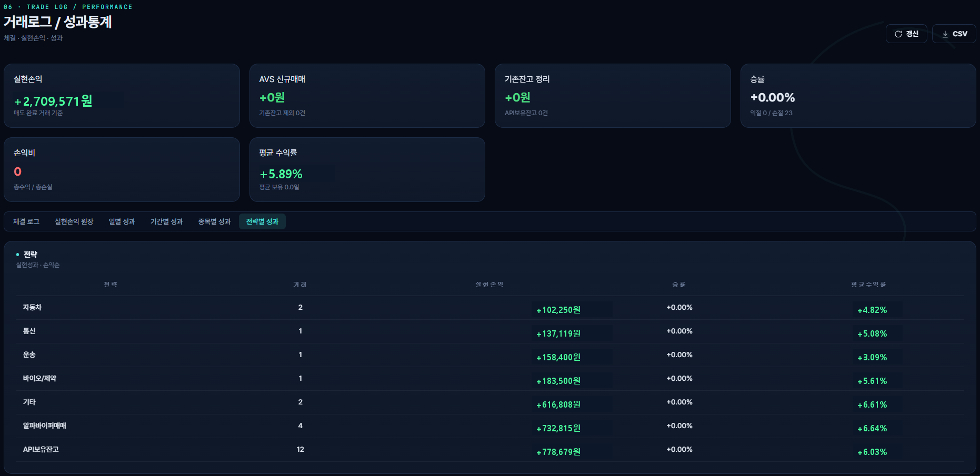Open the 기간별 성과 tab
This screenshot has height=476, width=980.
tap(167, 221)
